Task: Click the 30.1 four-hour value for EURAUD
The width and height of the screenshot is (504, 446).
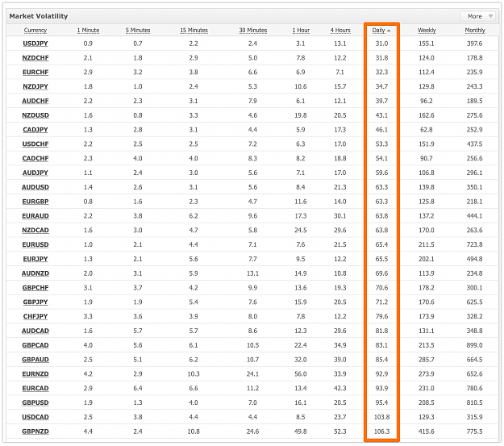Action: 340,216
